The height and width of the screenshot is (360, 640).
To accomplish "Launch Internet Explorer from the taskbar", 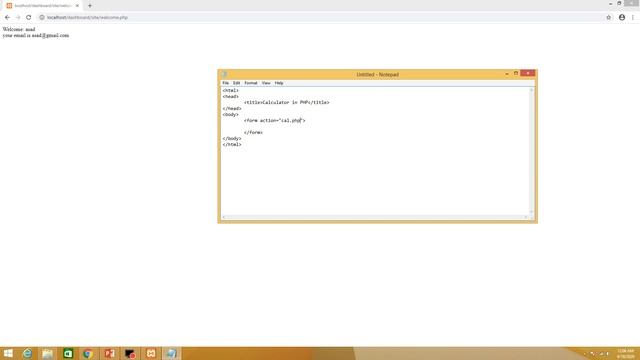I will coord(27,353).
